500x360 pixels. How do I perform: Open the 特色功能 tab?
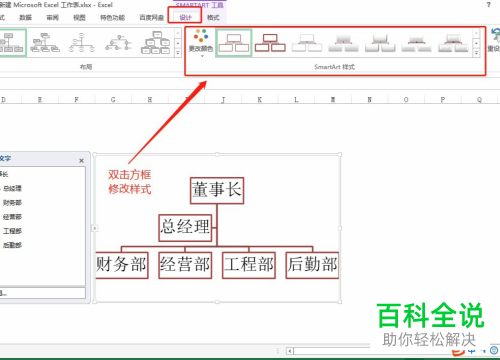click(x=112, y=17)
